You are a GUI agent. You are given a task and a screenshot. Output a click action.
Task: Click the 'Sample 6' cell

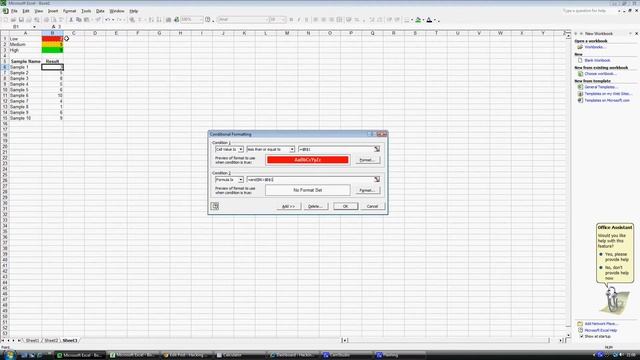pyautogui.click(x=25, y=96)
